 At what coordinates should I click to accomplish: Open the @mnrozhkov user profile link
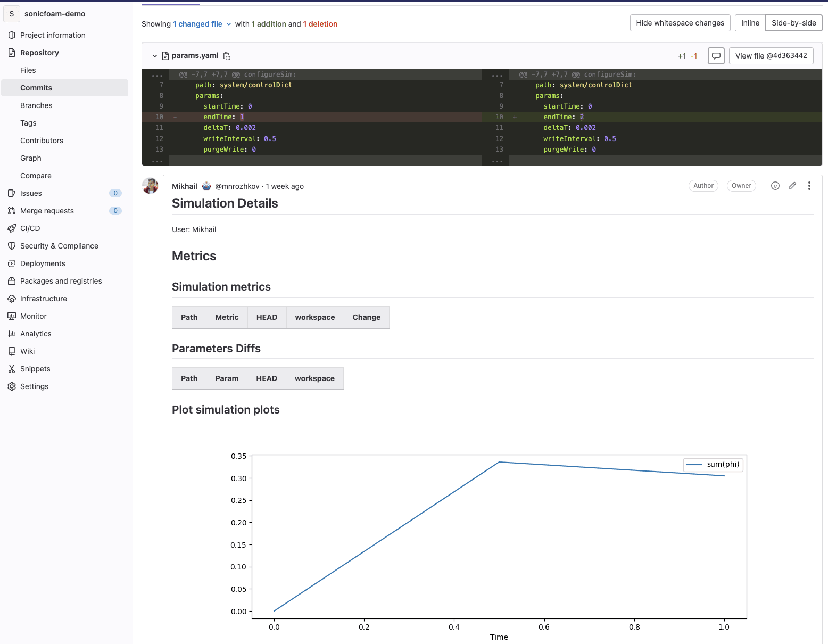click(237, 186)
